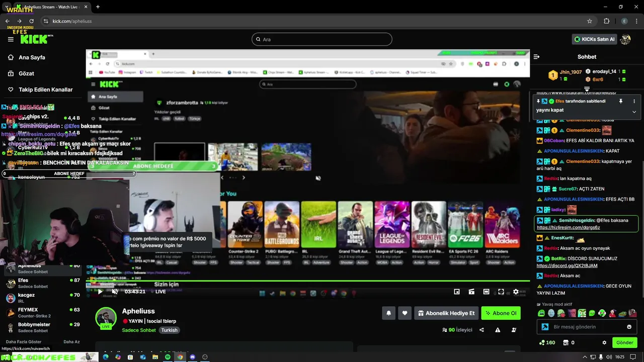Expand the leaderboard handle under Jhin_1907
Viewport: 644px width, 362px height.
(x=587, y=89)
